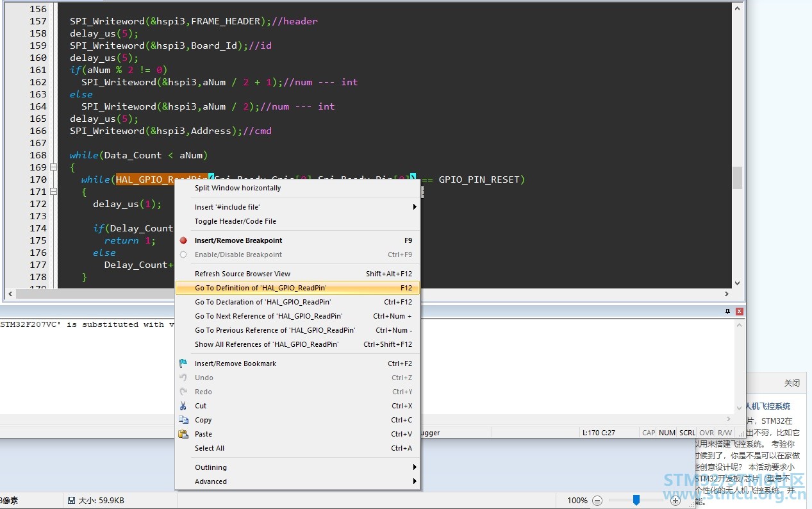
Task: Click Board_Id on line 159
Action: coord(214,46)
